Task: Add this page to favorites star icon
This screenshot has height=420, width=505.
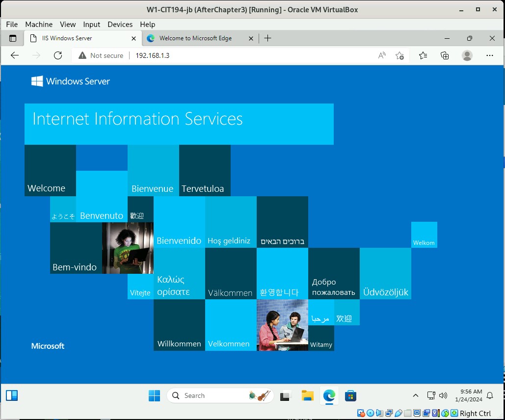Action: tap(399, 55)
